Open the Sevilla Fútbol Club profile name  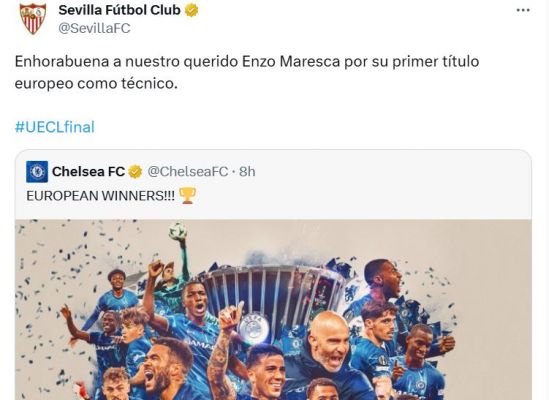tap(119, 10)
